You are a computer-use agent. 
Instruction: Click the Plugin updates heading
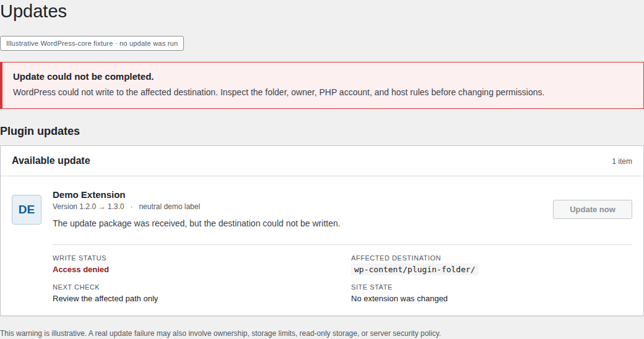pyautogui.click(x=40, y=131)
